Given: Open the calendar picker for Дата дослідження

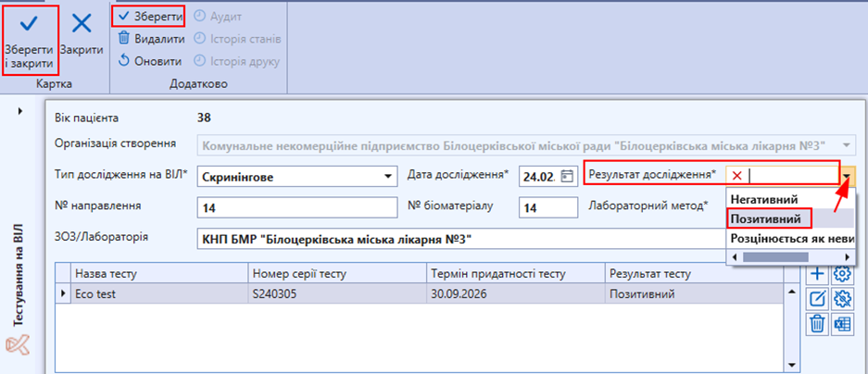Looking at the screenshot, I should click(566, 177).
